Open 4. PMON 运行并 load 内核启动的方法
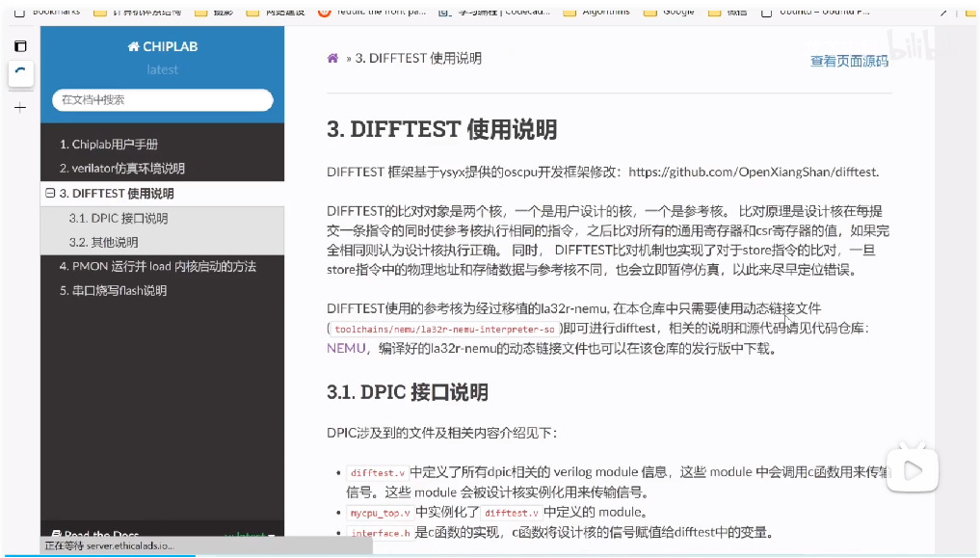Screen dimensions: 980x558 tap(157, 266)
